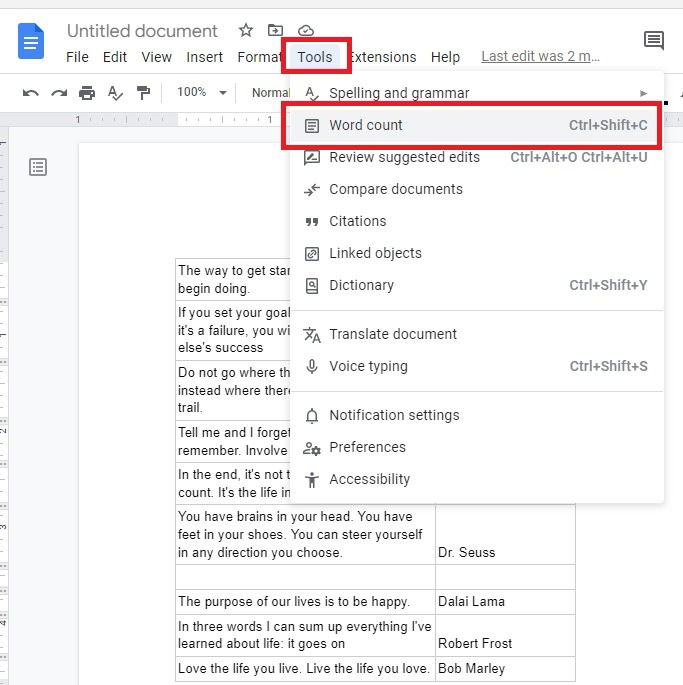Close the open Tools menu
The image size is (683, 685).
[315, 57]
